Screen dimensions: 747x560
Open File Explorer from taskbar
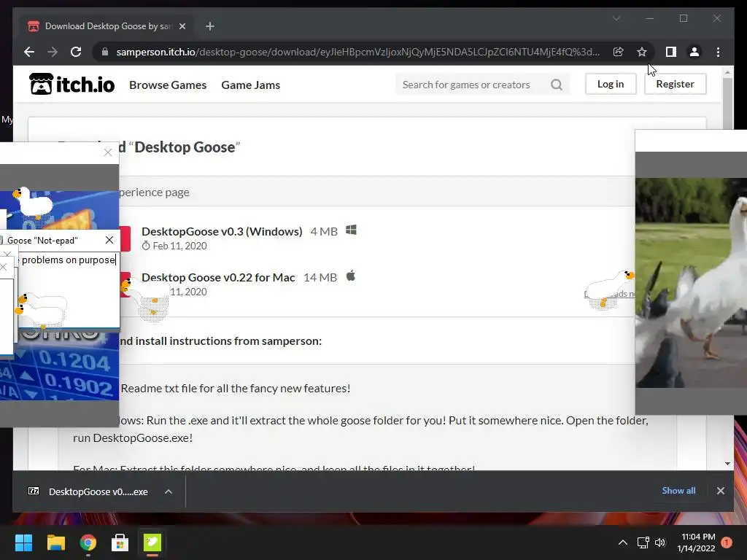tap(55, 542)
